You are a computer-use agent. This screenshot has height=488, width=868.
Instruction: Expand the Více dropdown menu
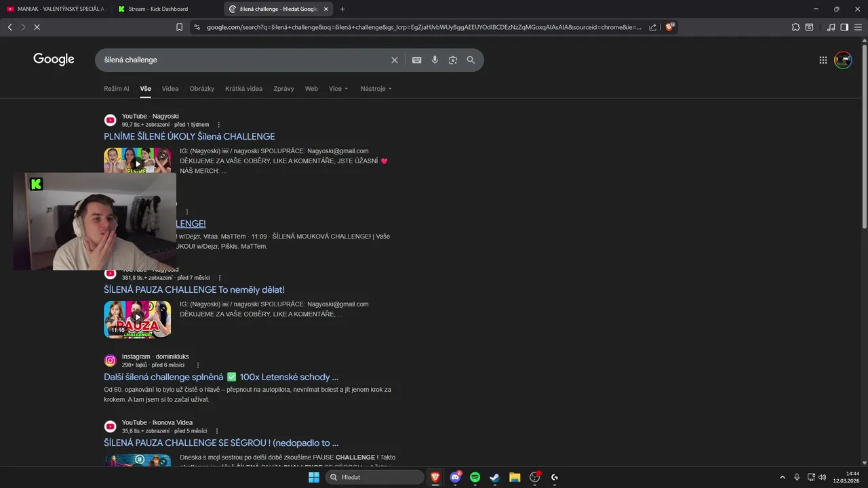[338, 89]
